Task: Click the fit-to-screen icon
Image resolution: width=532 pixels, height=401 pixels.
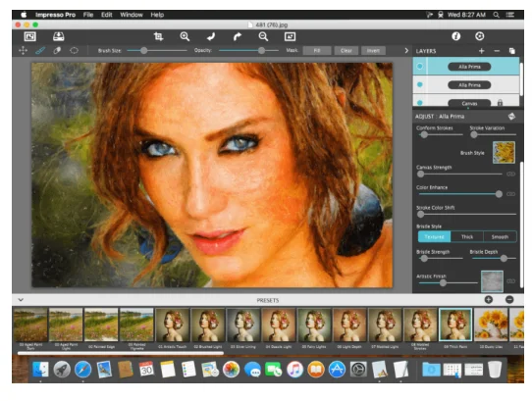Action: pyautogui.click(x=290, y=36)
